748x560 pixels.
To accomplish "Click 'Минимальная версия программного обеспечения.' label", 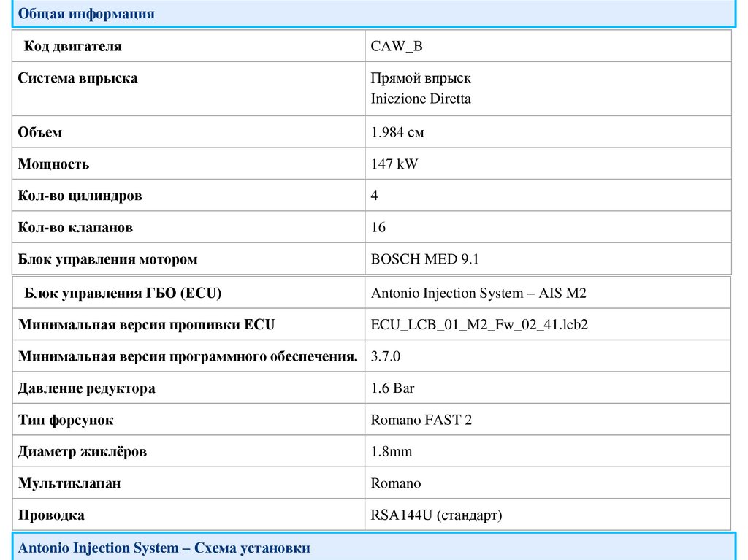I will [188, 357].
